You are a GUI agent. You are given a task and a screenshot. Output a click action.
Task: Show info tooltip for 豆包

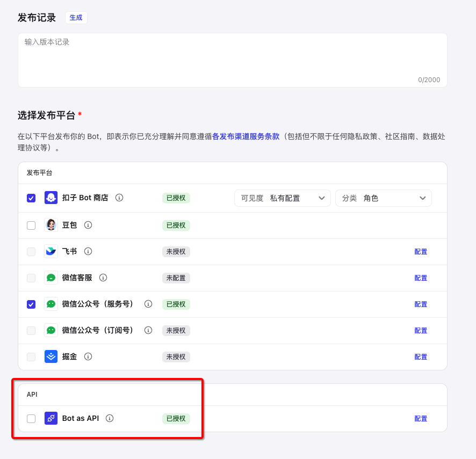[88, 225]
